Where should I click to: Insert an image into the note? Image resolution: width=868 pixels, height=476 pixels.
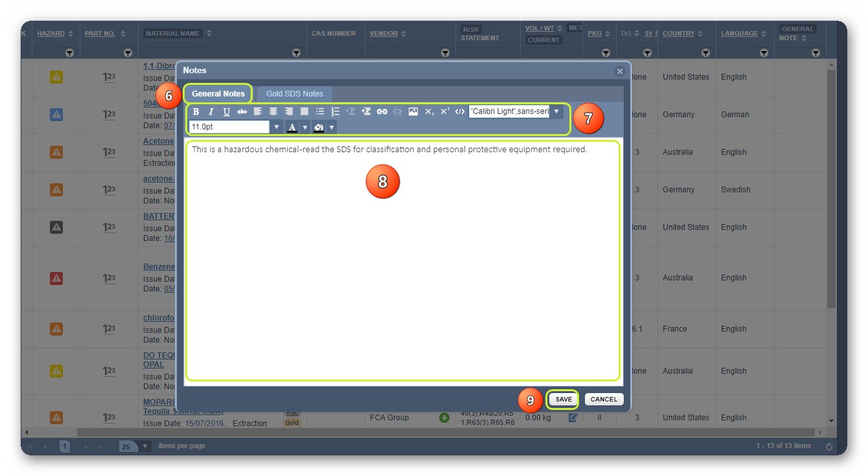coord(413,111)
